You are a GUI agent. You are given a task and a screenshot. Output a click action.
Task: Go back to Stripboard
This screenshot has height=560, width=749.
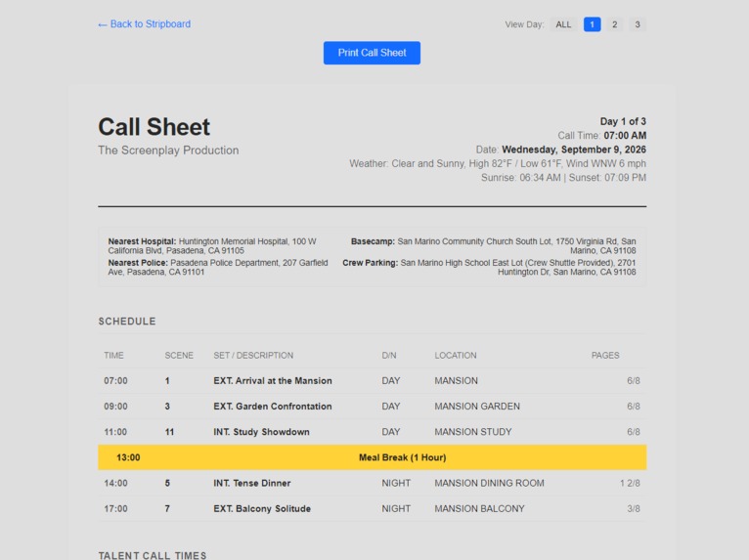point(144,23)
